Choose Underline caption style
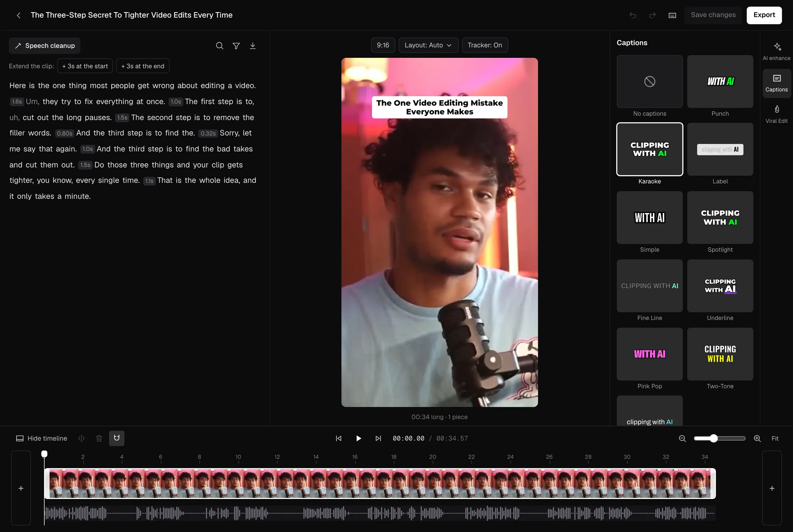The height and width of the screenshot is (532, 793). click(x=720, y=286)
